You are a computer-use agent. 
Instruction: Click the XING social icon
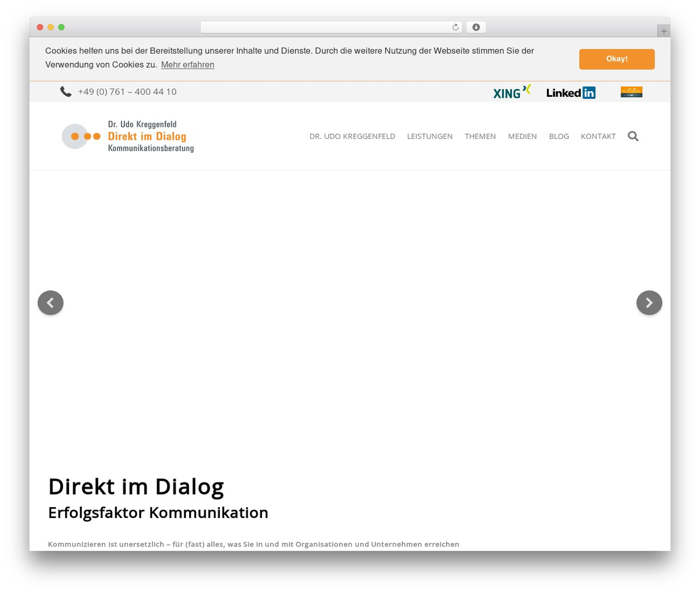(512, 92)
